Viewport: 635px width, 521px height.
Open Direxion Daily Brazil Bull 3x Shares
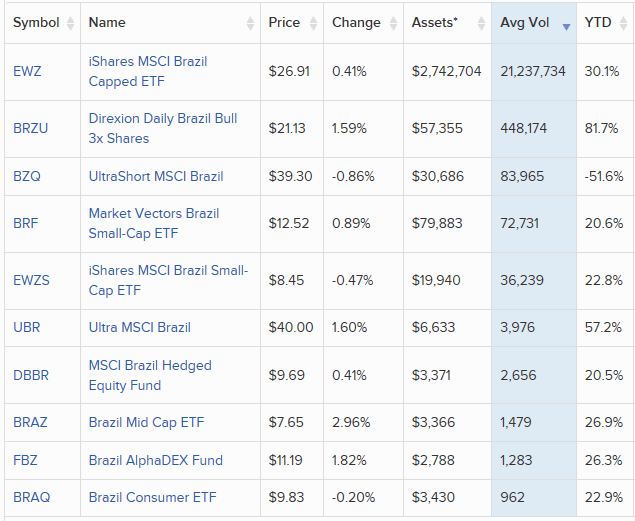point(163,128)
